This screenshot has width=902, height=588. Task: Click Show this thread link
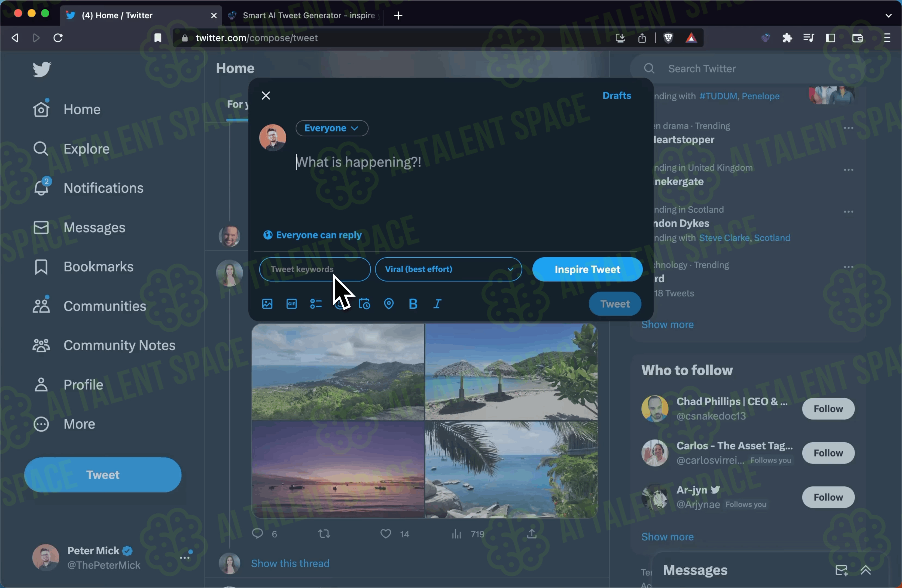[x=290, y=563]
